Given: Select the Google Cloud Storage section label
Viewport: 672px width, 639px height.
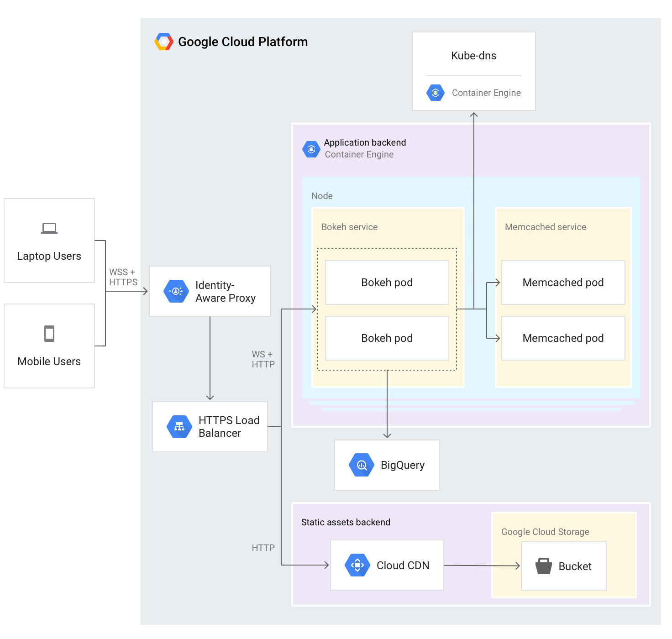Looking at the screenshot, I should tap(545, 532).
